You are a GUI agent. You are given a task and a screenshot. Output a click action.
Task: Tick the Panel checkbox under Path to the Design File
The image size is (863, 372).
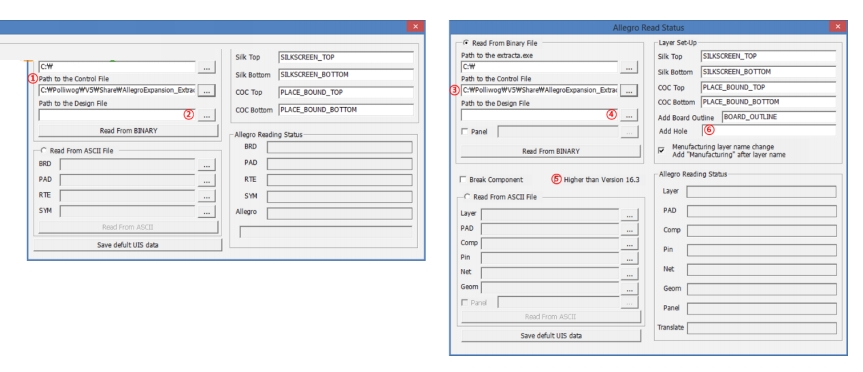pos(465,132)
